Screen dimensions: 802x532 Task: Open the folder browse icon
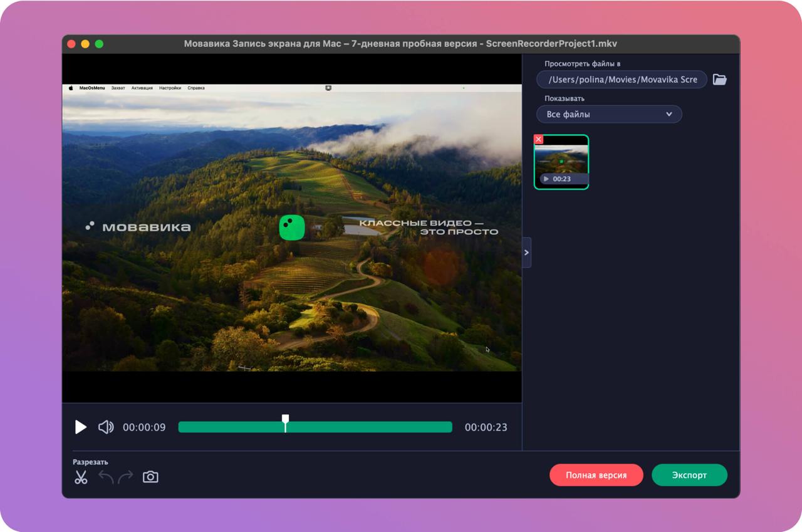coord(719,80)
